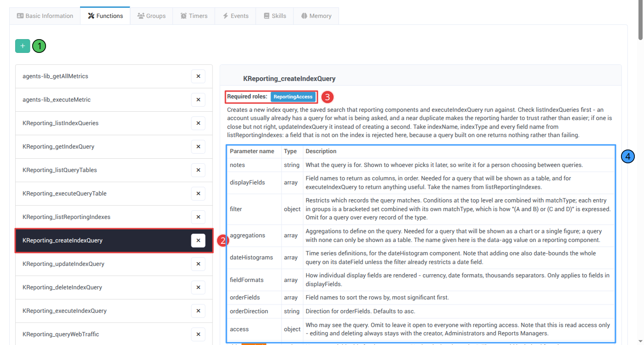Remove selected KReporting_createIndexQuery with its X

pos(198,241)
